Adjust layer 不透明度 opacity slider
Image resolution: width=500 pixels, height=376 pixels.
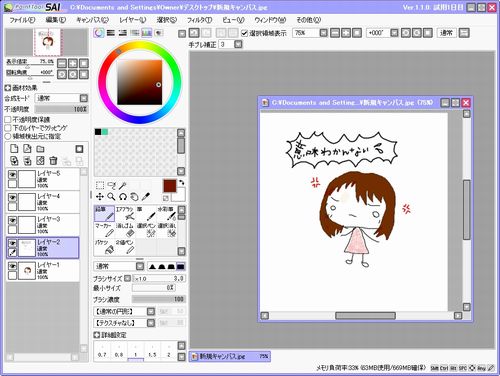pos(61,109)
